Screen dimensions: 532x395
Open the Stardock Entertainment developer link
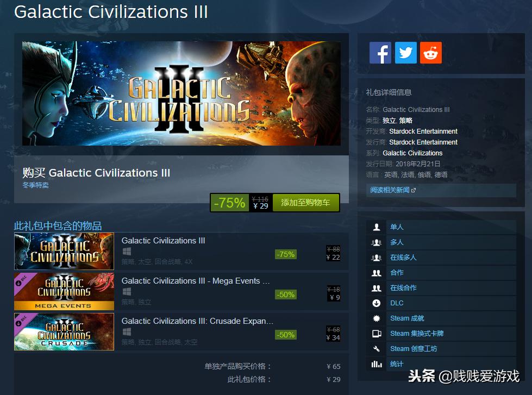pos(423,131)
